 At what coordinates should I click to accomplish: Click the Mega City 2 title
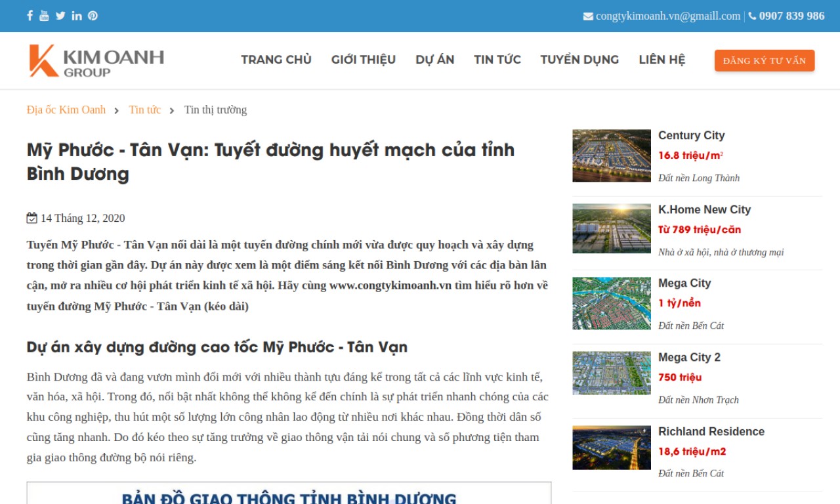(x=690, y=357)
